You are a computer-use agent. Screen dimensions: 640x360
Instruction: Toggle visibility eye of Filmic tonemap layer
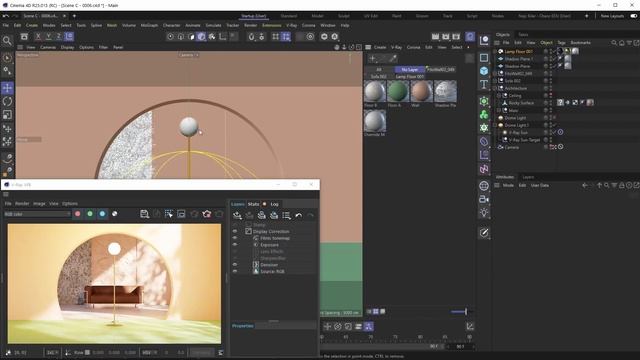[235, 238]
